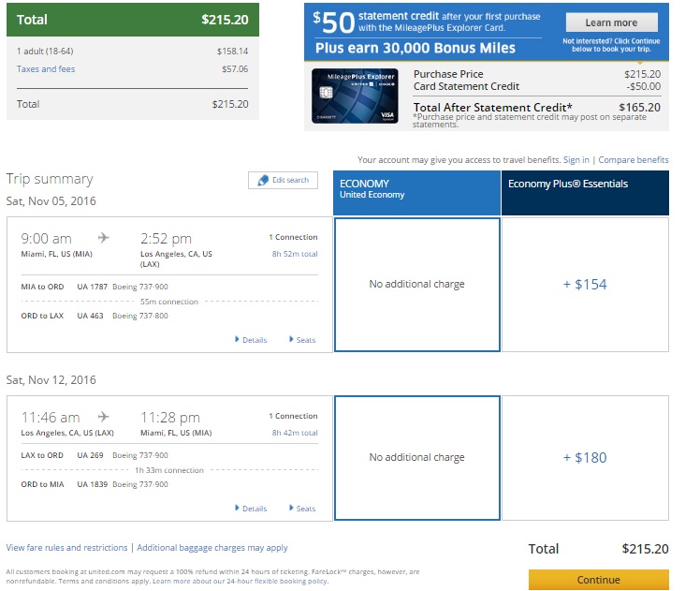Click the 8h 52m total duration
Image resolution: width=700 pixels, height=591 pixels.
click(x=295, y=254)
